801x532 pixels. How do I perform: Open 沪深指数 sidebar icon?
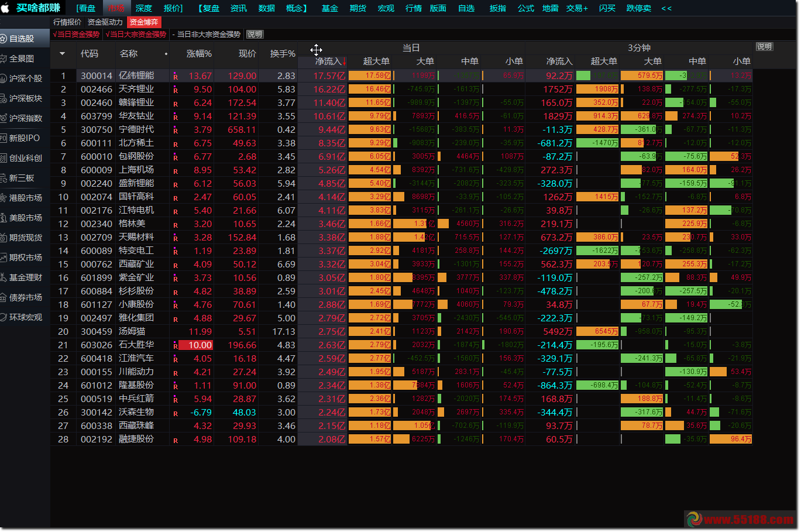coord(4,118)
